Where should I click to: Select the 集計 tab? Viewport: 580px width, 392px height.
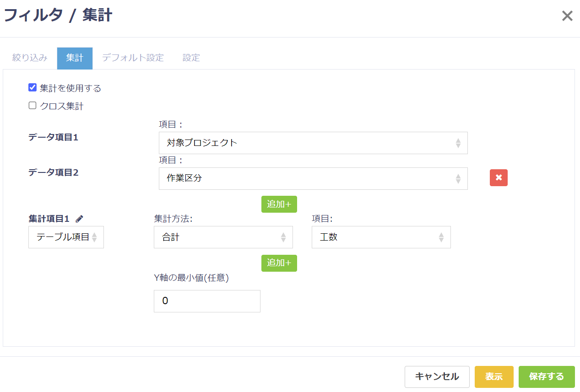point(75,58)
